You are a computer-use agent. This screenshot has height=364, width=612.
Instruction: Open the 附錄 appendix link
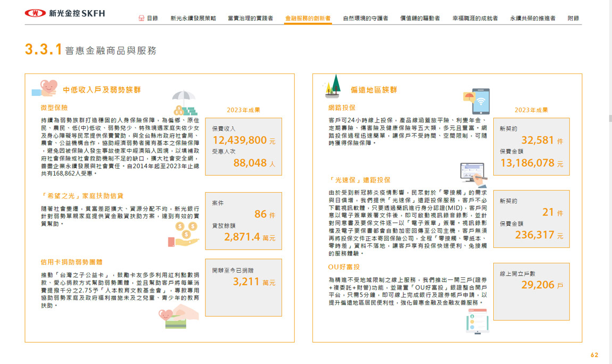click(x=573, y=18)
